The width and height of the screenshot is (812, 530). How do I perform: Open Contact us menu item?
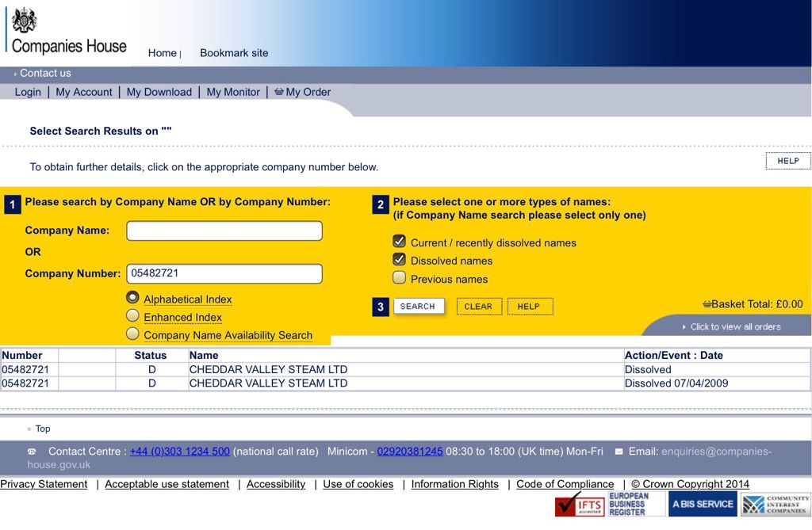click(x=45, y=73)
